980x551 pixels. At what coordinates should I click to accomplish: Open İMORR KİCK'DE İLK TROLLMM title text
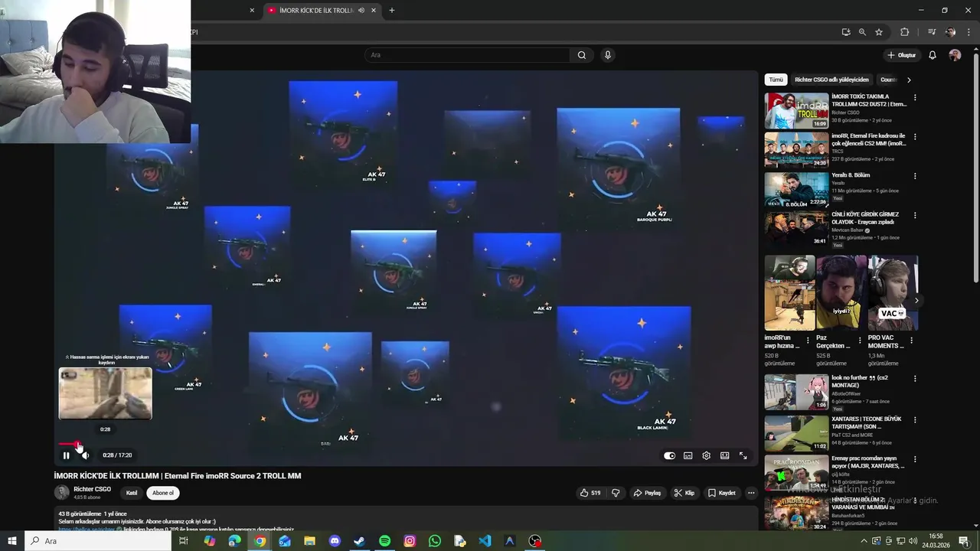[178, 476]
